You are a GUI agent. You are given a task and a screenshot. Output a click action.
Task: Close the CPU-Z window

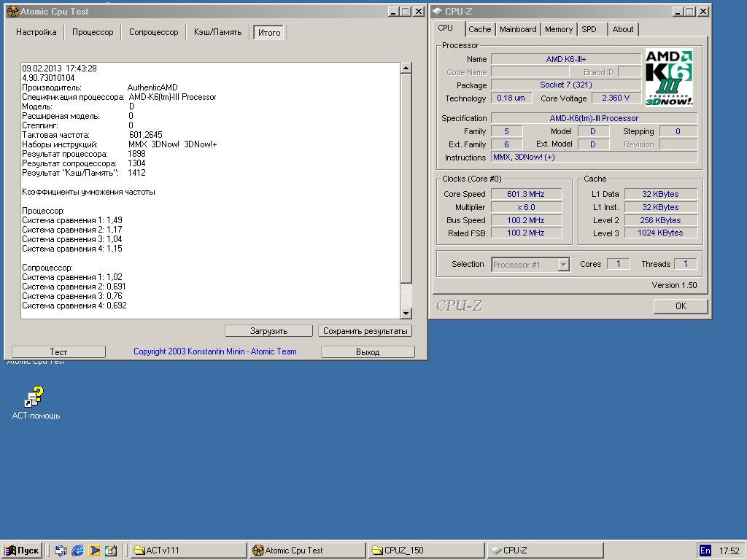[703, 12]
